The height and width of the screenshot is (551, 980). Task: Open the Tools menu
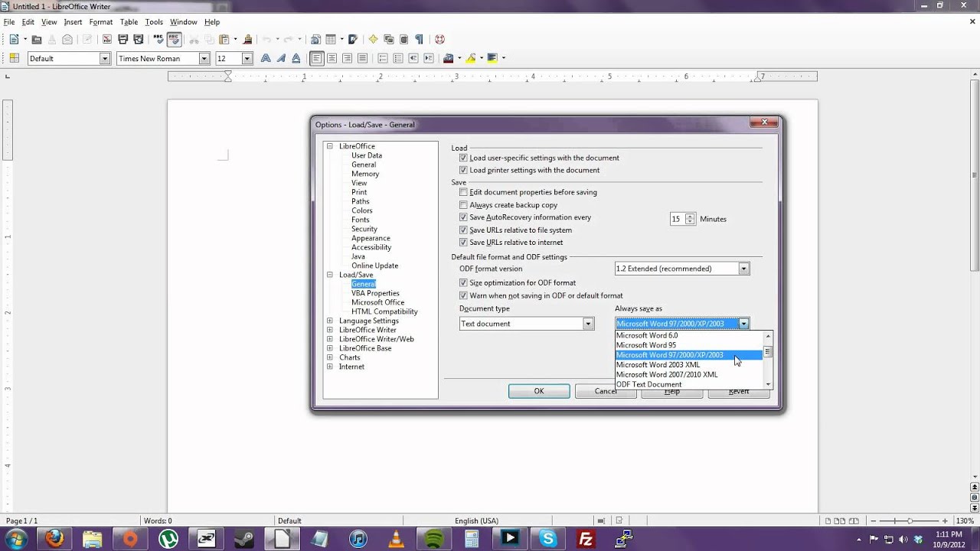(154, 22)
